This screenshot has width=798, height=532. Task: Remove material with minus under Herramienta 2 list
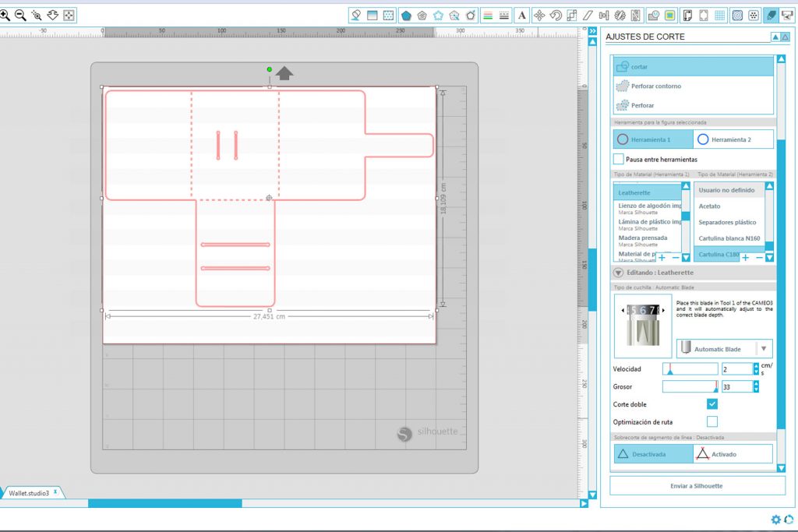758,257
